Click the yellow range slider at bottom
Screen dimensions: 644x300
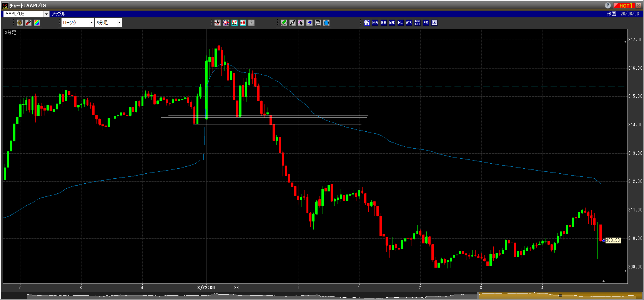tap(560, 296)
